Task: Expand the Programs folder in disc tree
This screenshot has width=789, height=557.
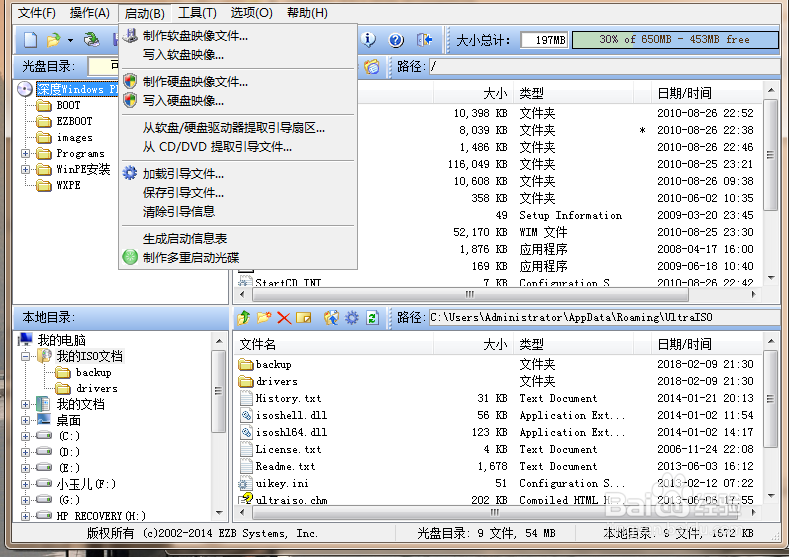Action: coord(25,153)
